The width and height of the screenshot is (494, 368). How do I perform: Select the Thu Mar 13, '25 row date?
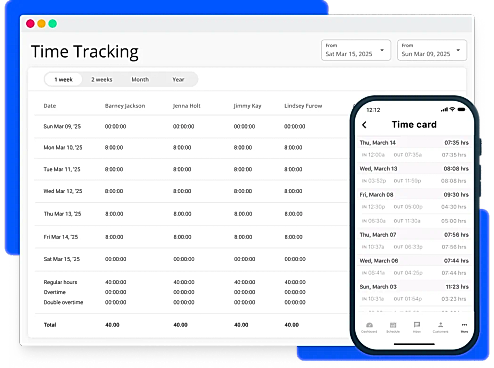[62, 214]
